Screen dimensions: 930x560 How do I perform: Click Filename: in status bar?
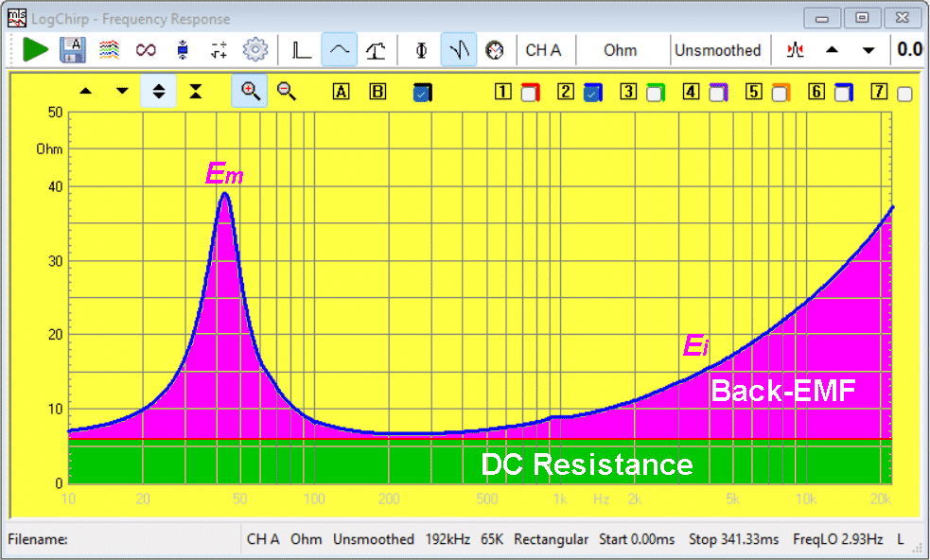pyautogui.click(x=37, y=539)
